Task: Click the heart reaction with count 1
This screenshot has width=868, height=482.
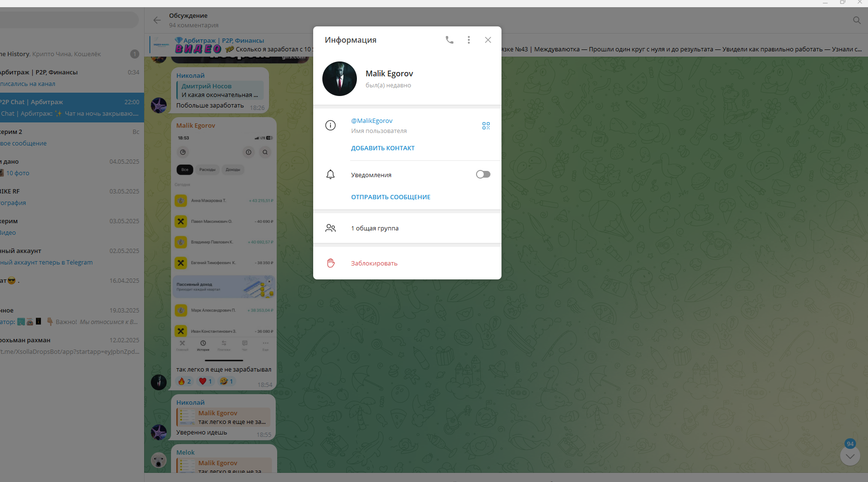Action: 206,381
